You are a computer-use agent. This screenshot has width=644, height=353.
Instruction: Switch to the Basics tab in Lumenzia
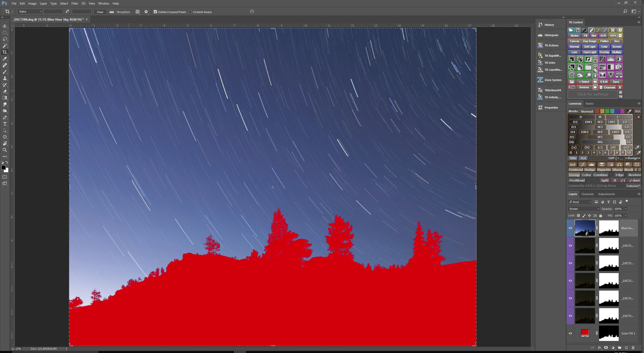pos(590,104)
